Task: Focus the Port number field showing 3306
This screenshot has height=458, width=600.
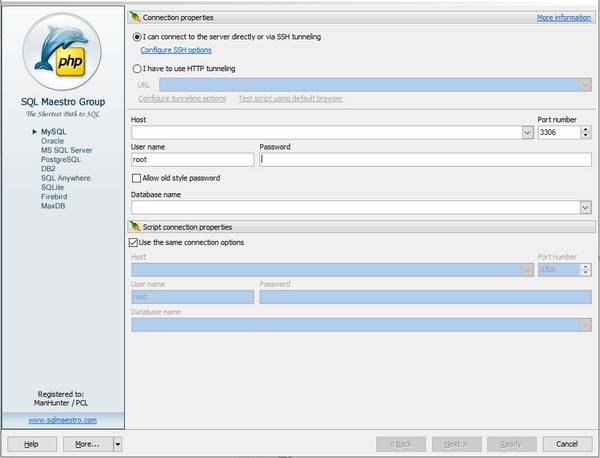Action: [x=559, y=132]
